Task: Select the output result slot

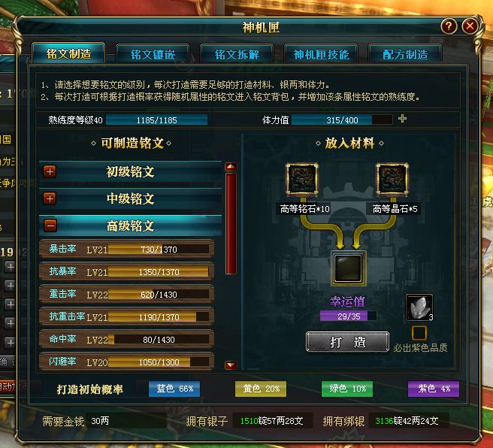Action: point(348,268)
